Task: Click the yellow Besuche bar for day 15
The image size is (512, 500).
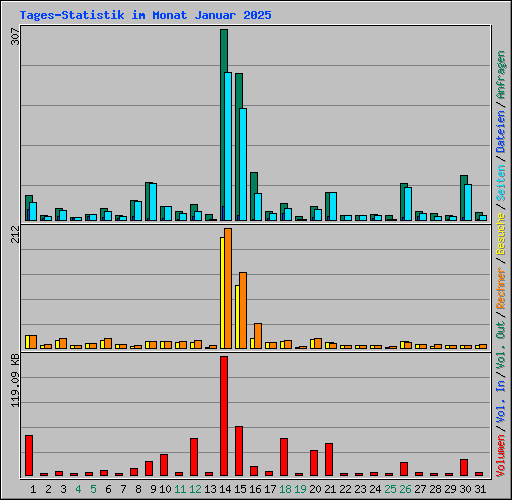Action: (x=237, y=317)
